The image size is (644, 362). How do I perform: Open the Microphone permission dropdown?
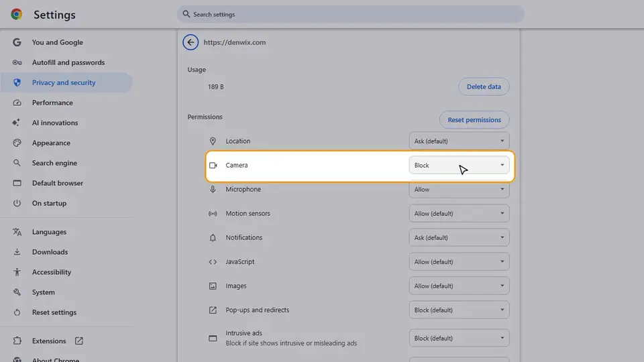click(x=459, y=189)
